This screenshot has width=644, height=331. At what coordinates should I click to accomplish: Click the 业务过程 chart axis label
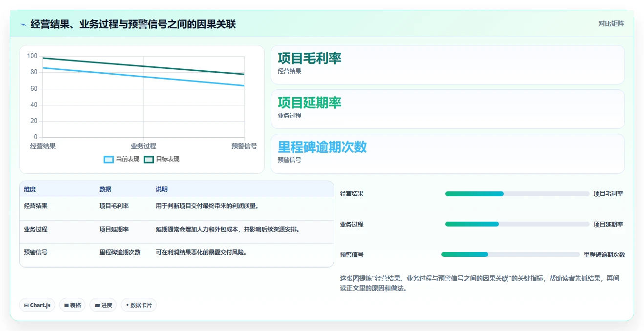coord(144,146)
